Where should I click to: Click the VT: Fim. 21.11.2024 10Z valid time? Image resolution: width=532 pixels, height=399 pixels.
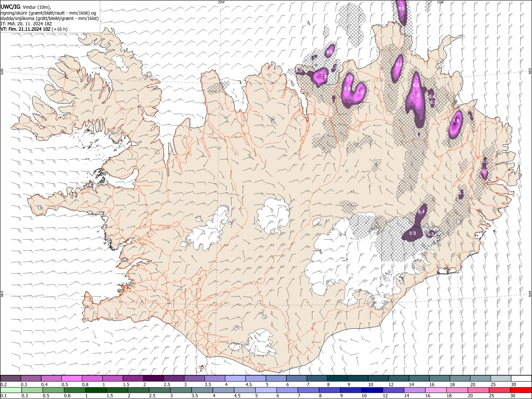click(x=26, y=29)
